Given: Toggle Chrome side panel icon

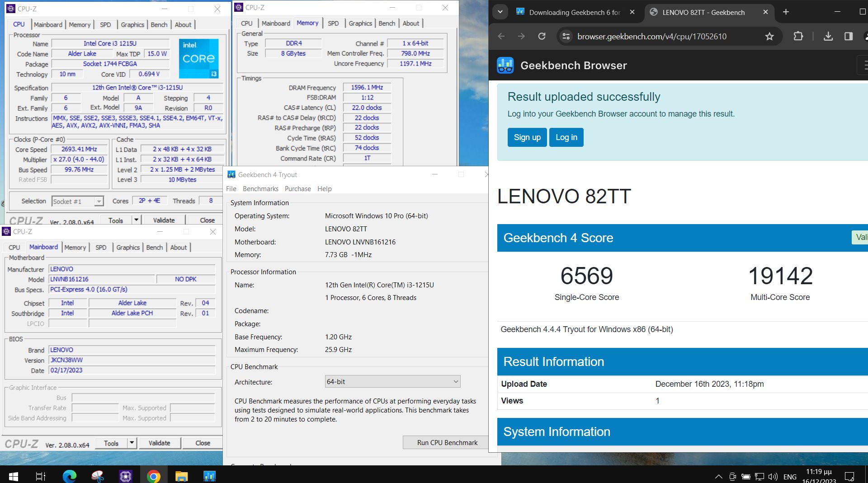Looking at the screenshot, I should pyautogui.click(x=849, y=36).
